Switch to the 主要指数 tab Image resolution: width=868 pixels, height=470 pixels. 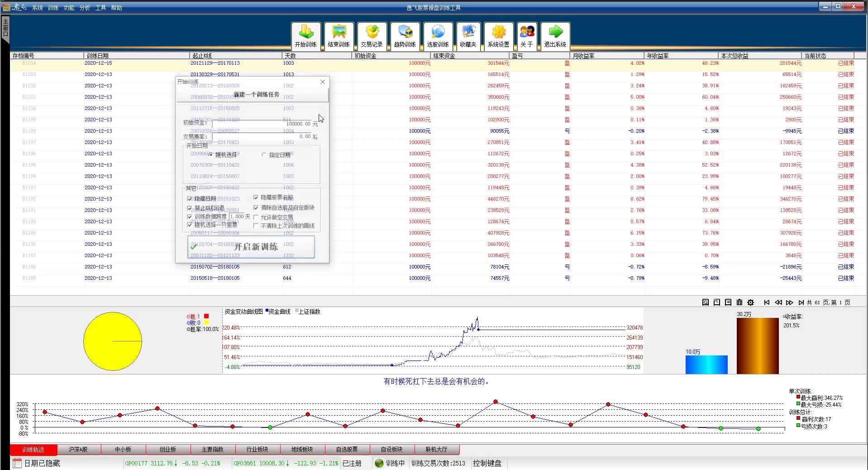pyautogui.click(x=213, y=450)
